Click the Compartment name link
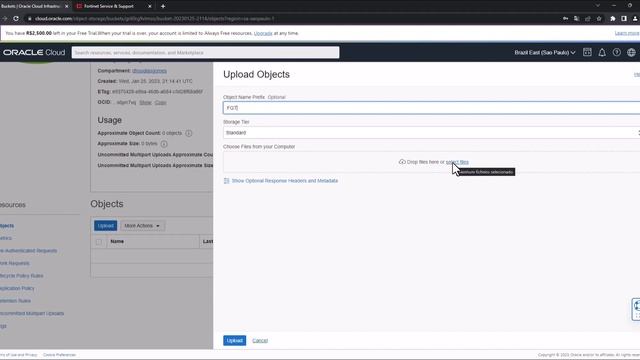The image size is (640, 360). tap(149, 71)
